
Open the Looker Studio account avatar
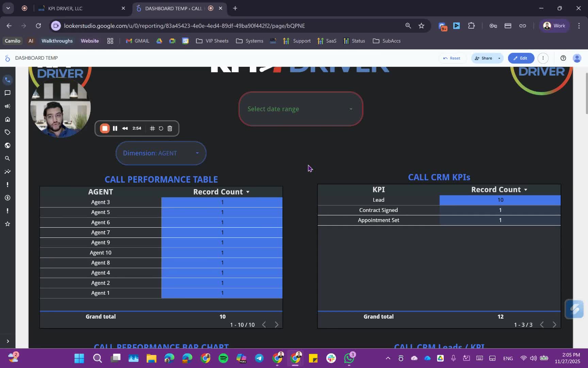(x=577, y=58)
